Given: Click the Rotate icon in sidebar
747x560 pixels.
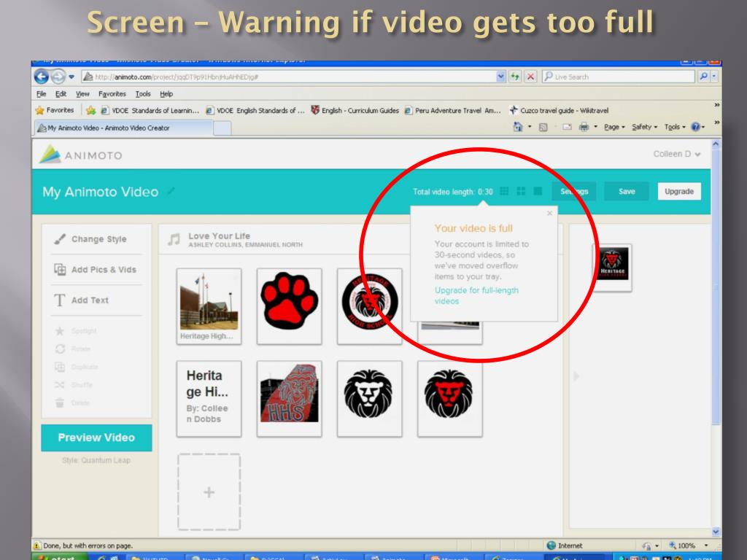Looking at the screenshot, I should coord(60,349).
